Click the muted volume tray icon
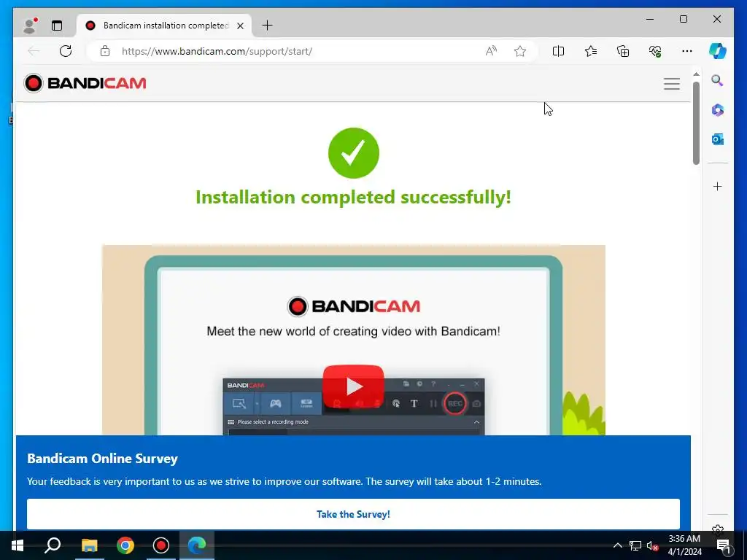The width and height of the screenshot is (747, 560). click(652, 545)
